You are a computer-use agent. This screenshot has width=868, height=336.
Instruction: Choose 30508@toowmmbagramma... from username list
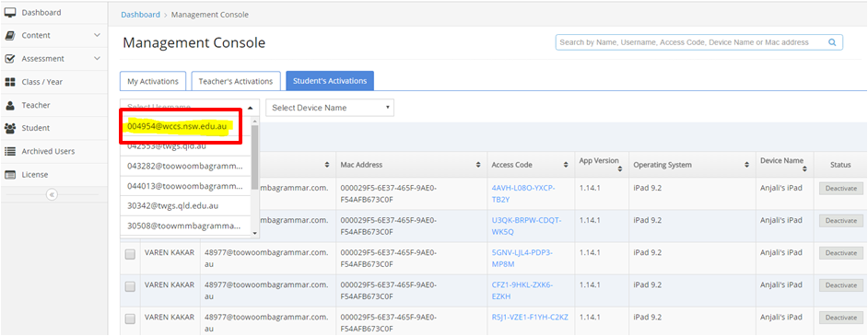tap(185, 226)
